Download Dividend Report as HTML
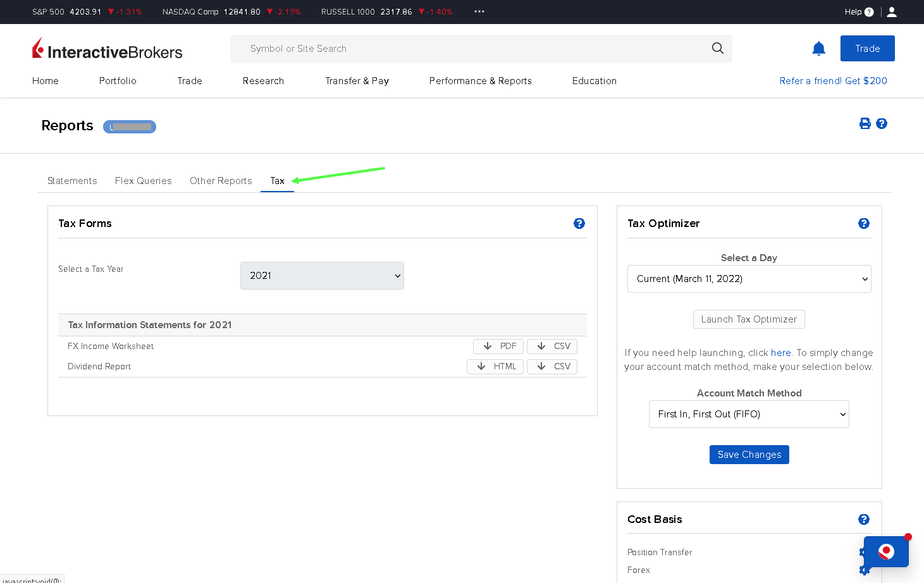 [495, 366]
